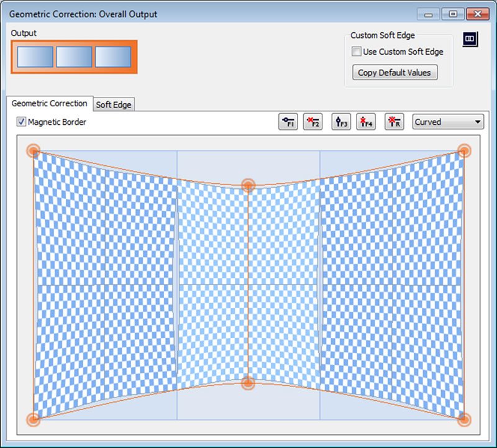This screenshot has height=448, width=497.
Task: Click the F2 remove horizontal point icon
Action: click(x=313, y=122)
